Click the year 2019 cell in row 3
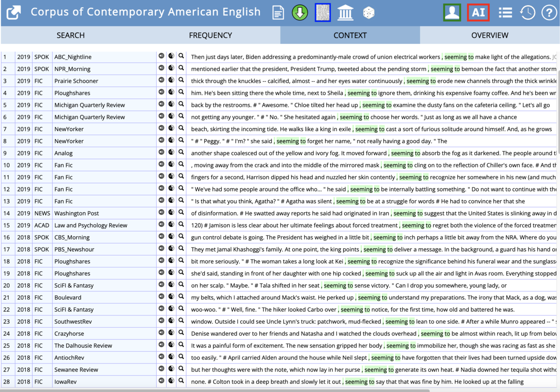The height and width of the screenshot is (392, 560). (x=23, y=81)
